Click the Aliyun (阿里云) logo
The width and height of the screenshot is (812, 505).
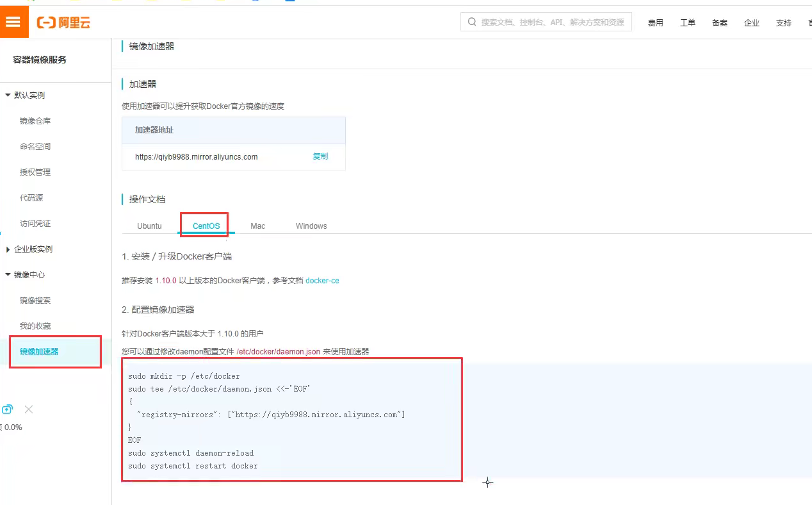[63, 23]
